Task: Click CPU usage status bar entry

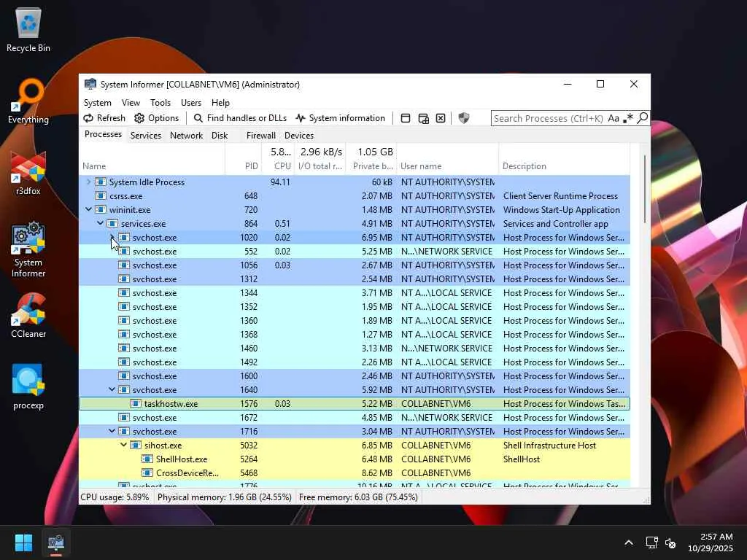Action: pos(115,497)
